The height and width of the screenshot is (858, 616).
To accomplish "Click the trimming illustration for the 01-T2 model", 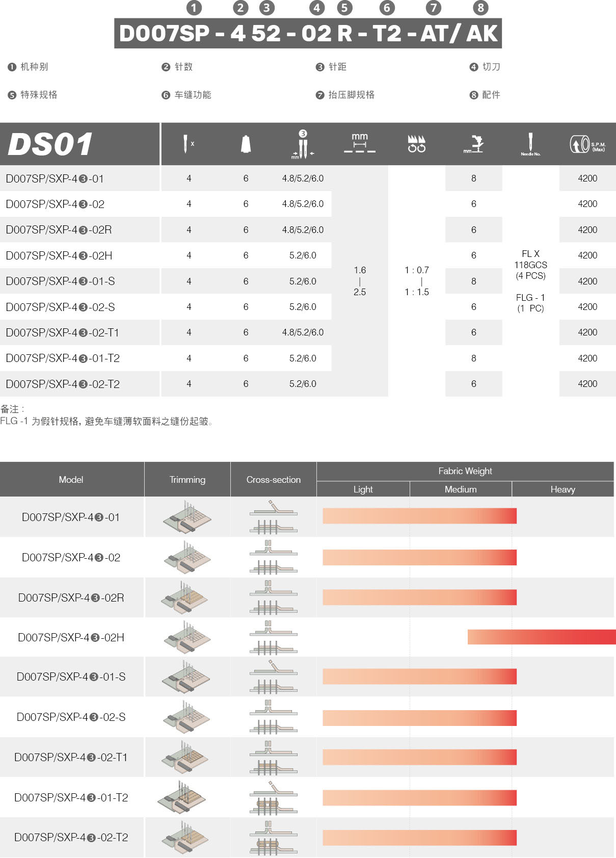I will (182, 797).
